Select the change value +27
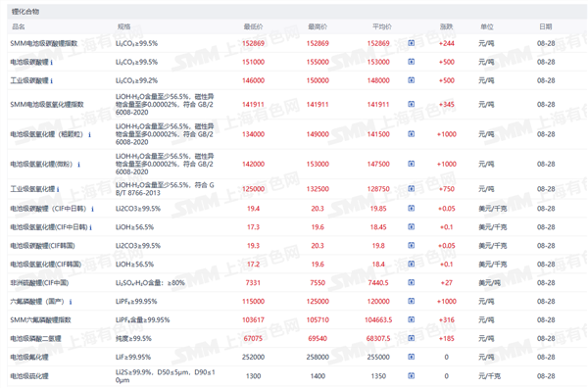 pyautogui.click(x=447, y=282)
